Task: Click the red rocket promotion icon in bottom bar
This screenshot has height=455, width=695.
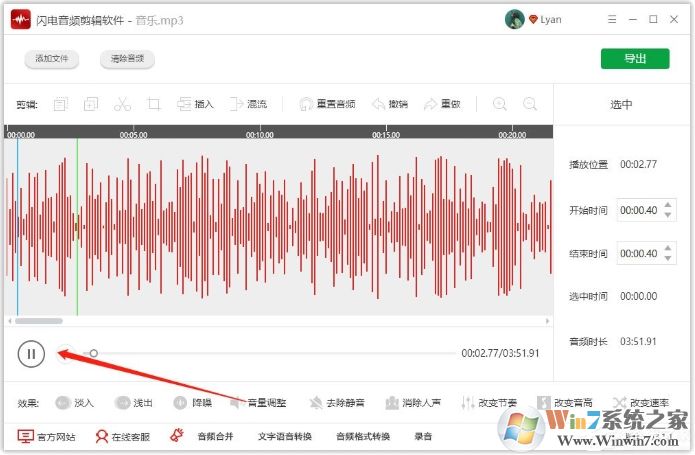Action: 177,435
